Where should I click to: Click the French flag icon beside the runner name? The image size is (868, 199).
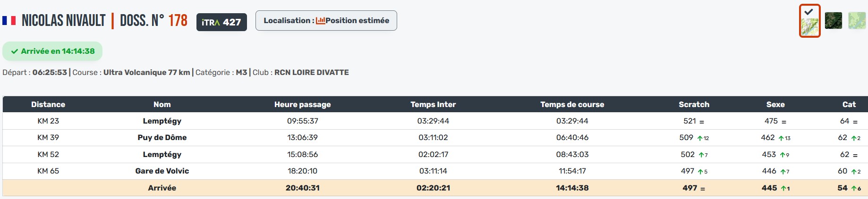9,21
